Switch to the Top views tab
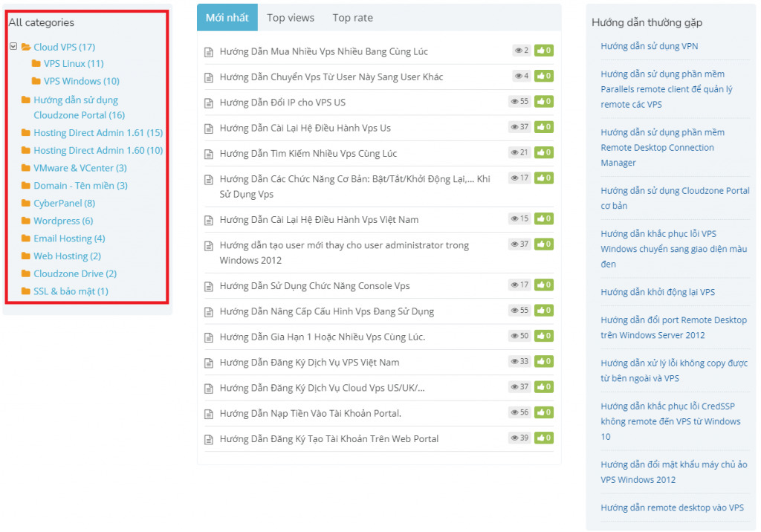The height and width of the screenshot is (532, 761). [291, 18]
